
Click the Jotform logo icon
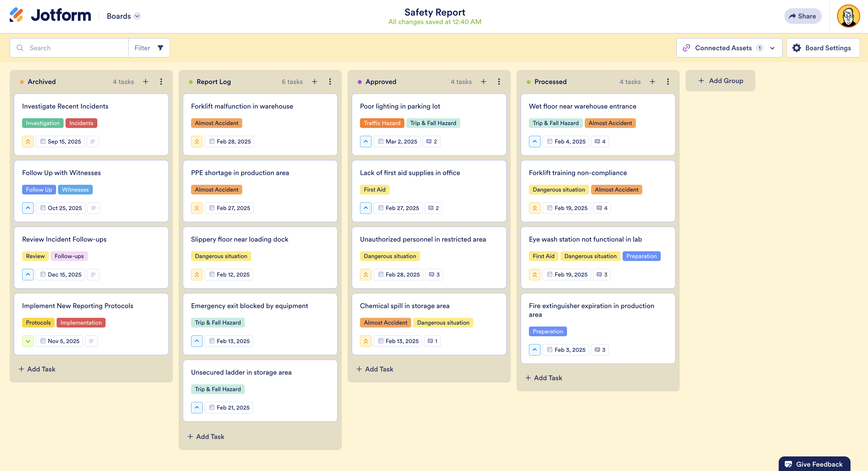click(16, 15)
